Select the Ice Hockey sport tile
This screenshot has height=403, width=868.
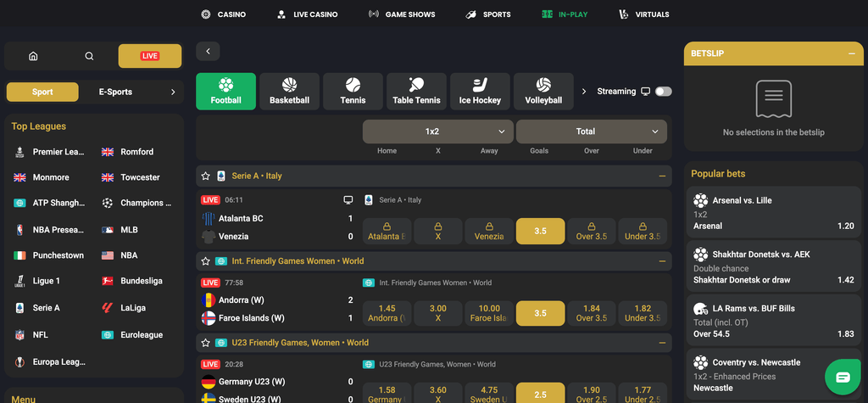[480, 92]
